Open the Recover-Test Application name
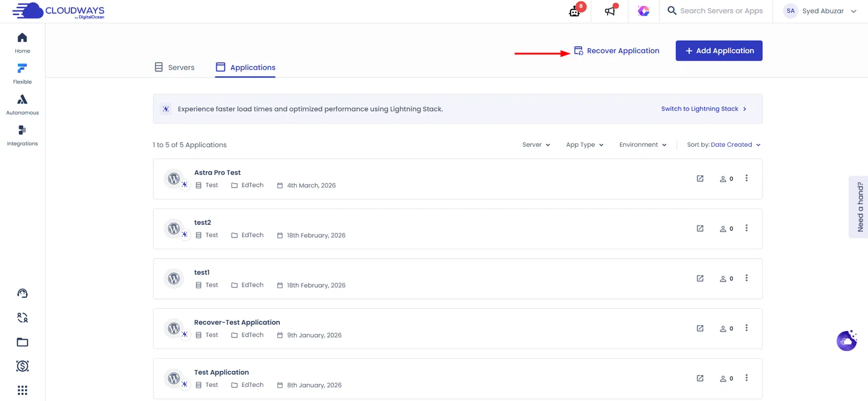The height and width of the screenshot is (401, 868). 237,322
